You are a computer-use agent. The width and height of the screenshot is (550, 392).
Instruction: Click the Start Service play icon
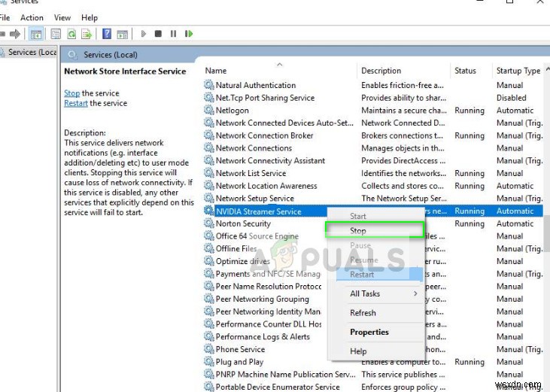[x=143, y=34]
